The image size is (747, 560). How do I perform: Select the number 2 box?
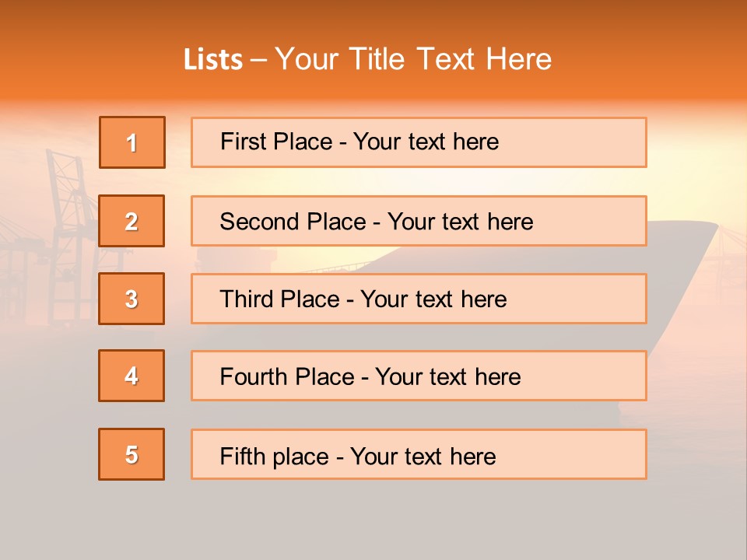132,221
